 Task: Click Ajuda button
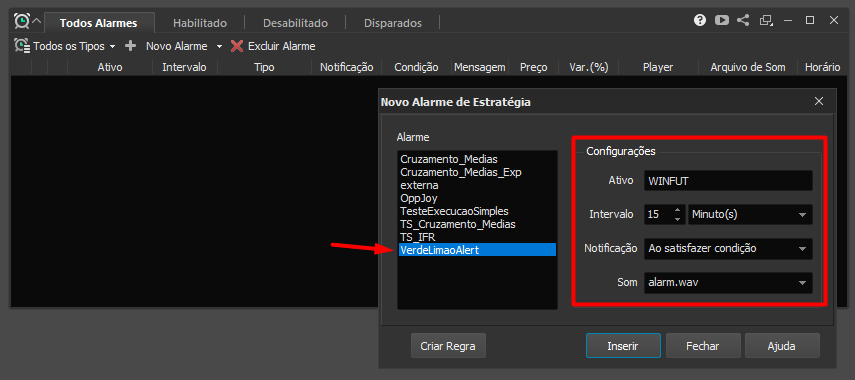tap(782, 346)
